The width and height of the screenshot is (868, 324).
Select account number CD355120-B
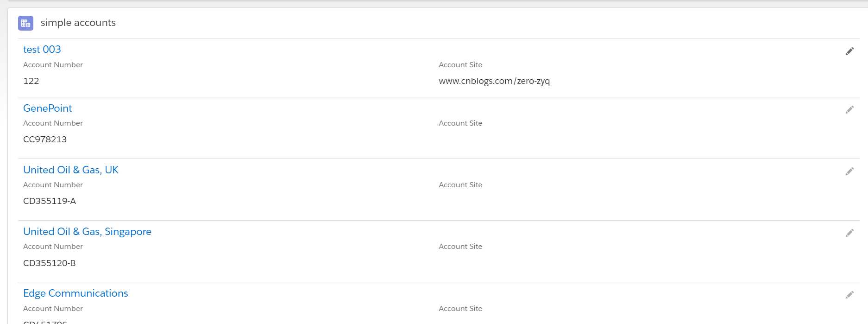click(50, 263)
